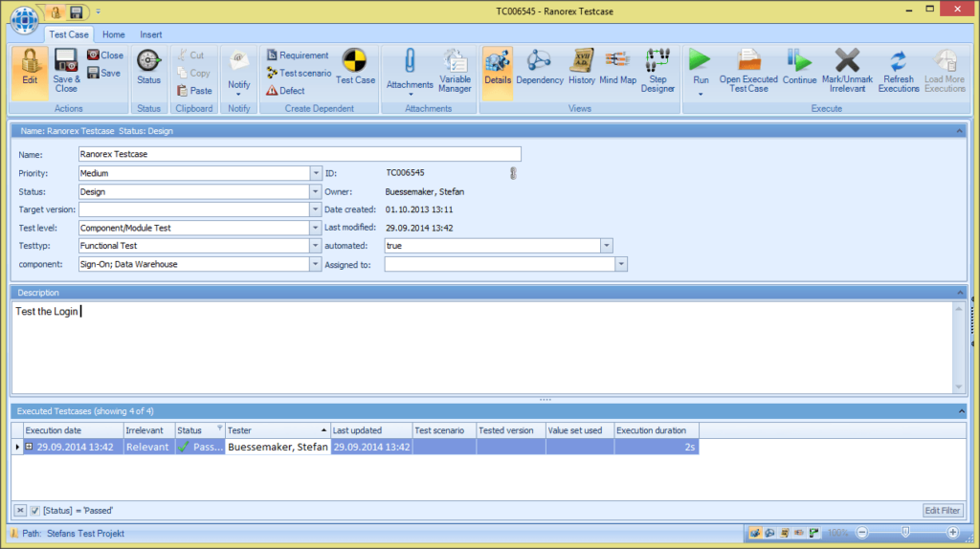Viewport: 980px width, 549px height.
Task: Click Save in the Actions group
Action: 103,73
